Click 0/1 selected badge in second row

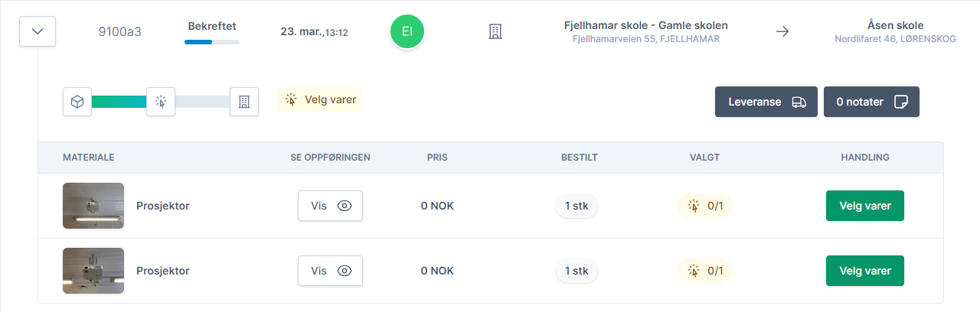point(704,271)
